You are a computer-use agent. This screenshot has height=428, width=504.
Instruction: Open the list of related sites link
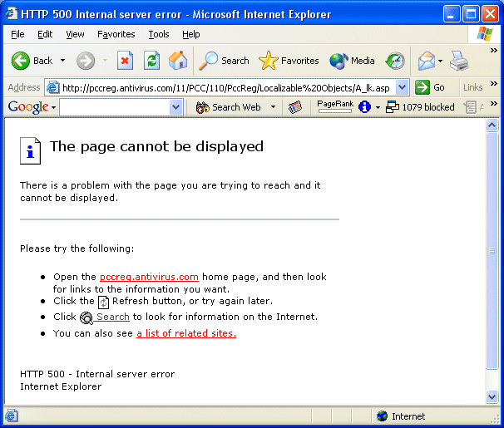pyautogui.click(x=186, y=333)
